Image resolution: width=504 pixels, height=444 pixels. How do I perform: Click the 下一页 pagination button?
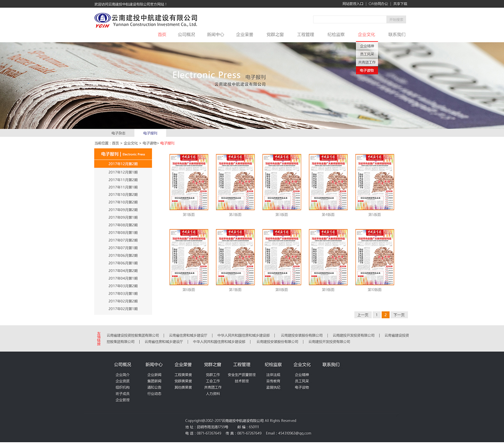399,314
